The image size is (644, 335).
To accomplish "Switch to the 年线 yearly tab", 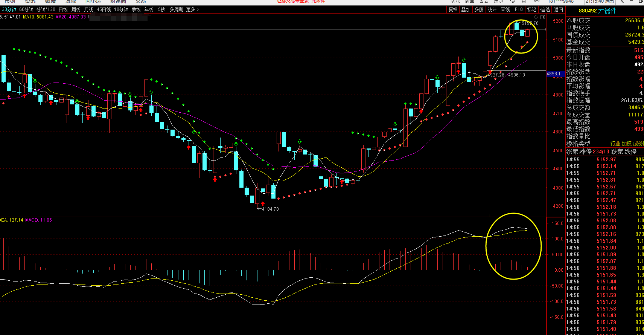I will coord(149,9).
